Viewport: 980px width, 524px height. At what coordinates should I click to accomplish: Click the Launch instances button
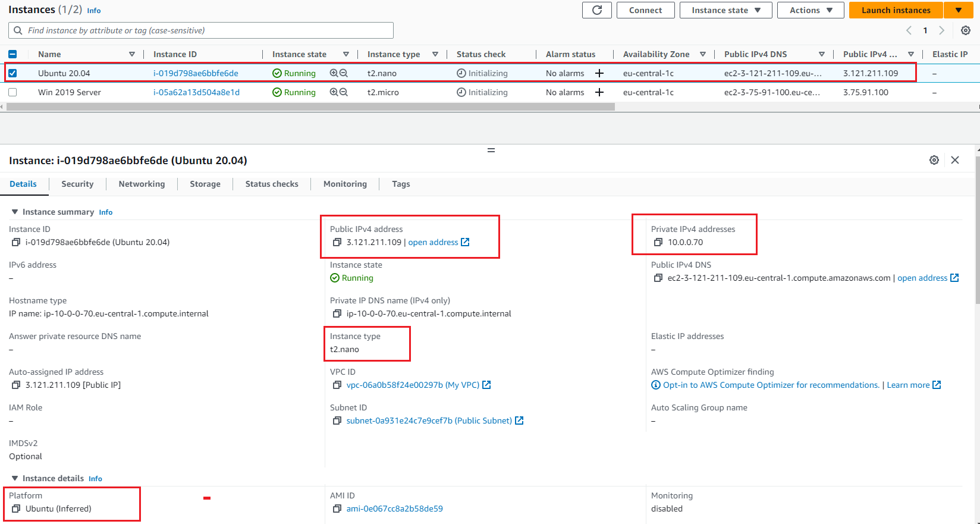(x=896, y=10)
